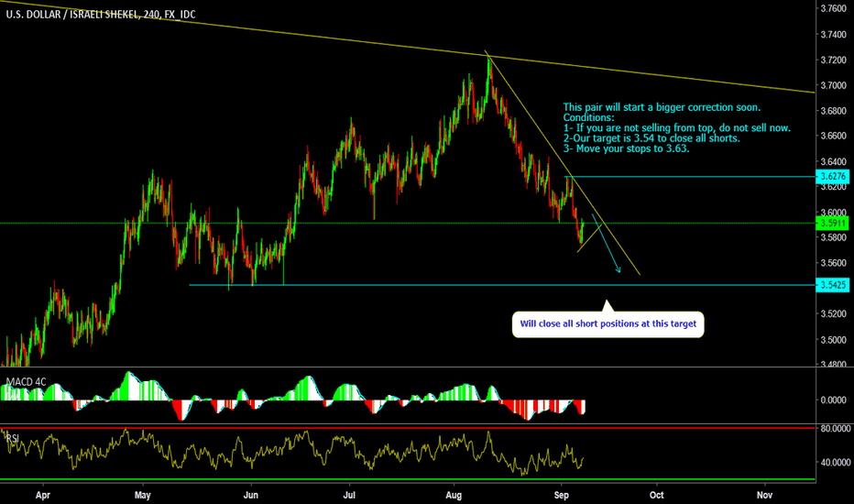The height and width of the screenshot is (504, 854).
Task: Click the 'This pair will start a bigger correction' note
Action: (x=662, y=107)
